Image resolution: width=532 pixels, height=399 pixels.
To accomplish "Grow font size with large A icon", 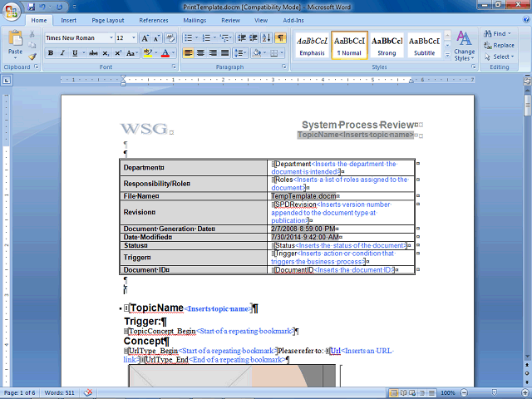I will 145,38.
